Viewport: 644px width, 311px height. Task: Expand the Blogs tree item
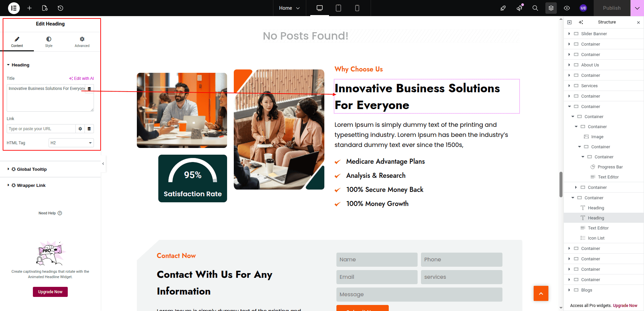tap(569, 290)
